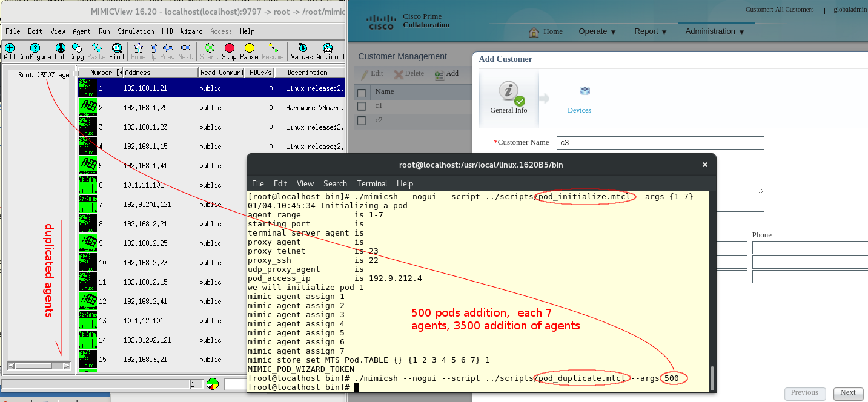Open the Help menu in the terminal window
Viewport: 868px width, 402px height.
click(405, 183)
